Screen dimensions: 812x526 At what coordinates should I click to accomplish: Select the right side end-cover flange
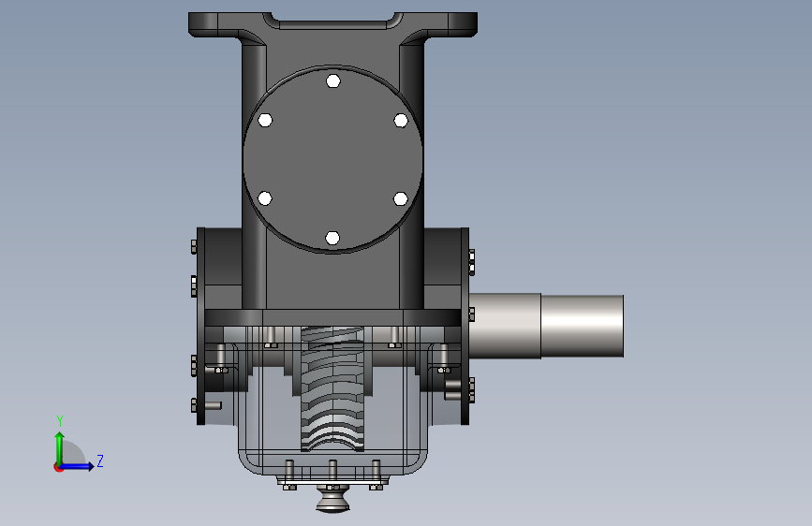click(x=465, y=326)
